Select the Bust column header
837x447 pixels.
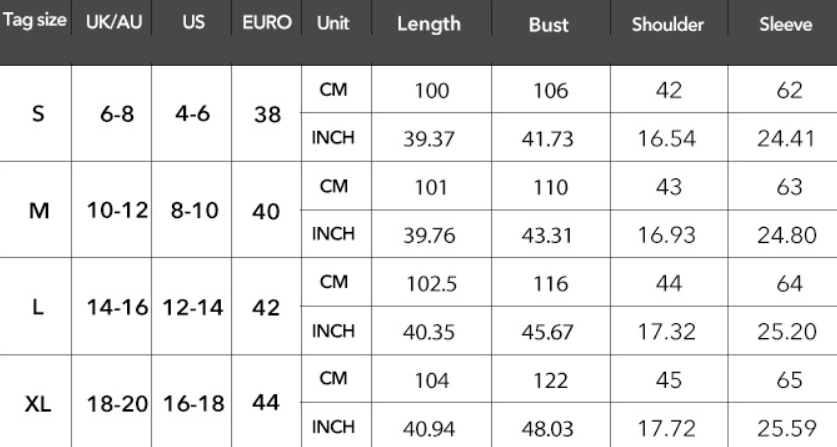[x=548, y=24]
